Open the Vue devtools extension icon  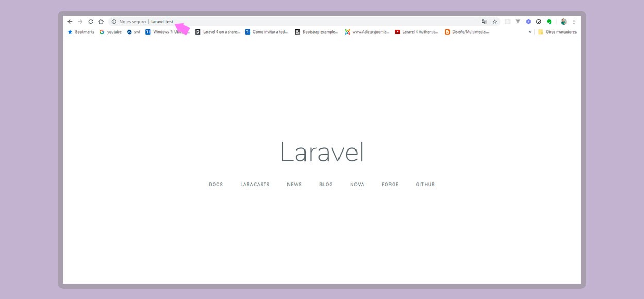click(518, 22)
